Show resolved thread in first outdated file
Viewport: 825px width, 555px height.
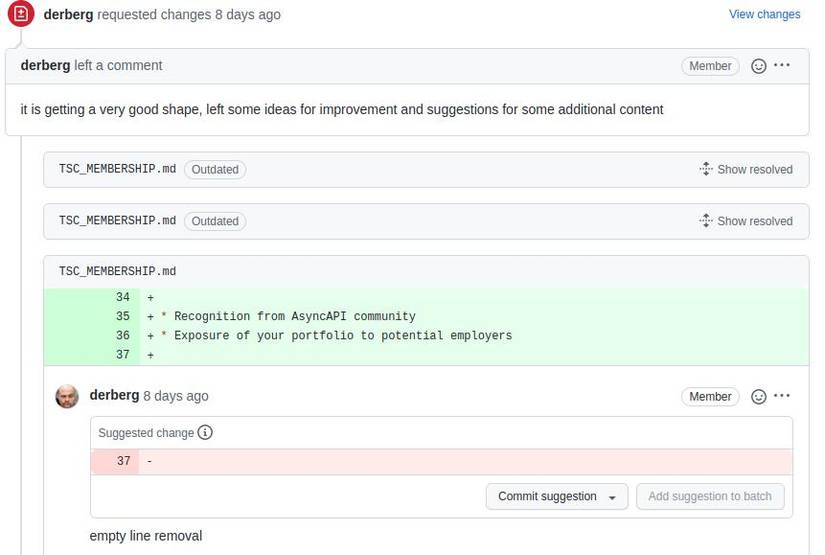746,170
